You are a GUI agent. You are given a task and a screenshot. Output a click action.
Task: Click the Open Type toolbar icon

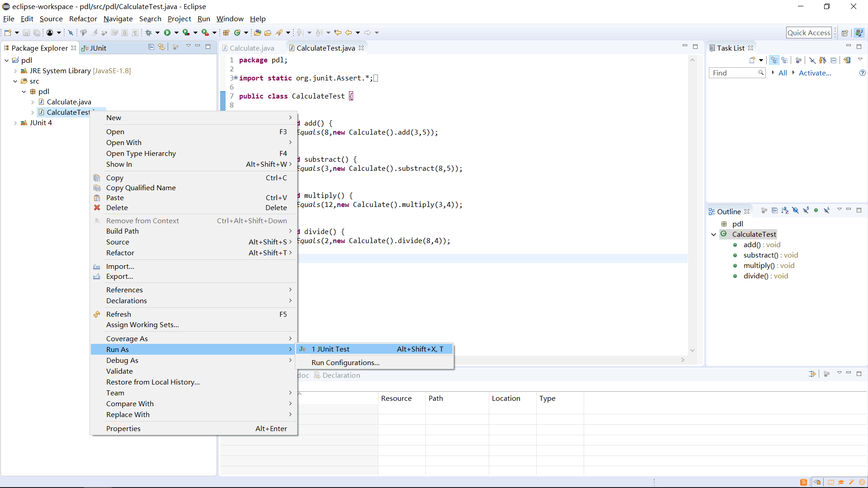click(257, 33)
